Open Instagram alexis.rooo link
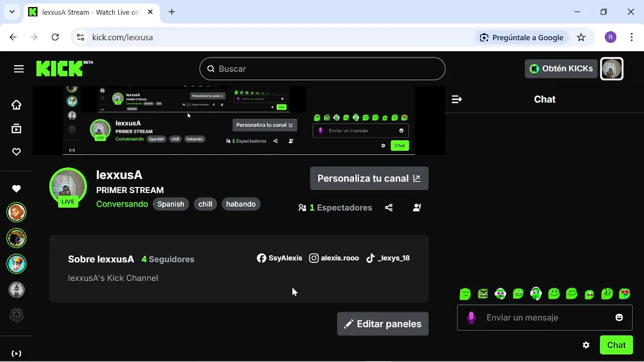The height and width of the screenshot is (362, 644). (x=334, y=258)
